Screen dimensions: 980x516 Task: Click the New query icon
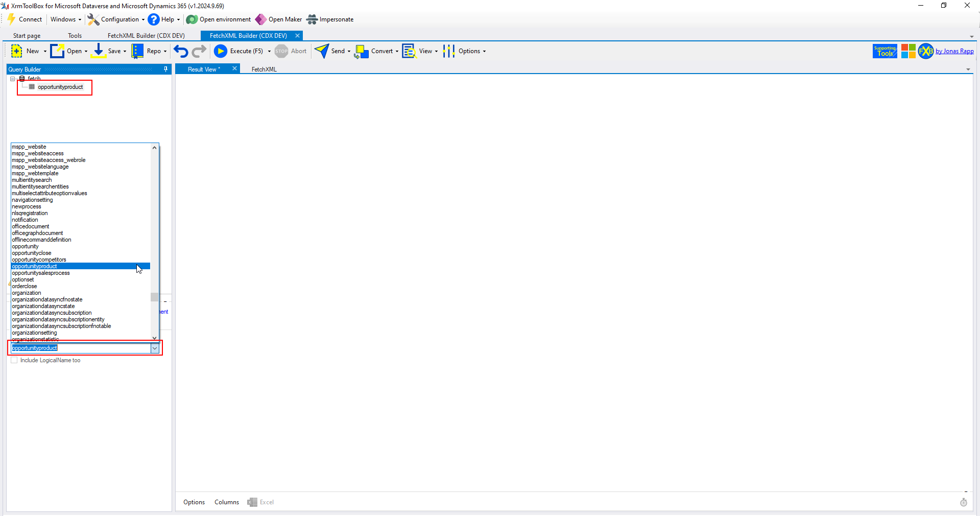pyautogui.click(x=17, y=51)
